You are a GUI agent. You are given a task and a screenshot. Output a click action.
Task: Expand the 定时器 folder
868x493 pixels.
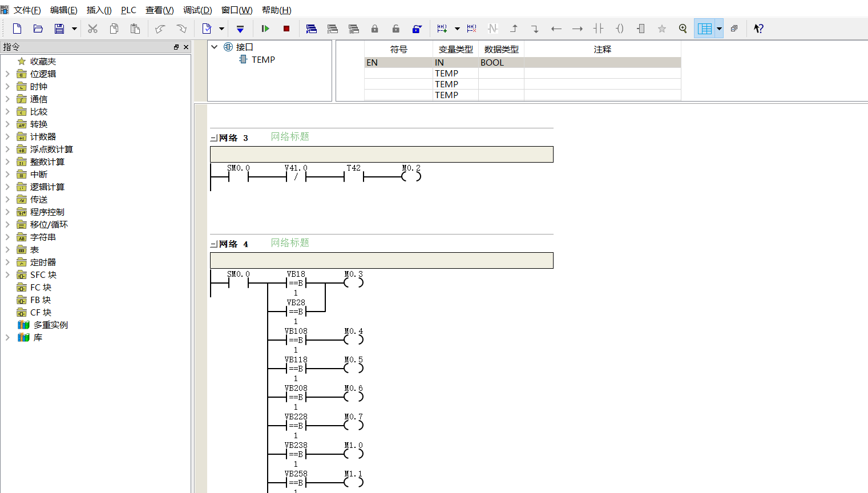click(x=7, y=262)
